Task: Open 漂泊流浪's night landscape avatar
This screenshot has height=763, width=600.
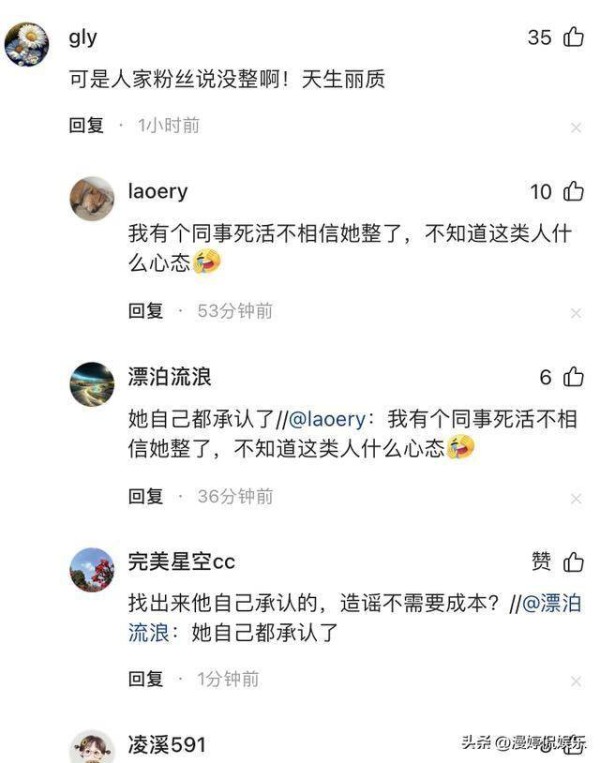Action: pos(92,384)
